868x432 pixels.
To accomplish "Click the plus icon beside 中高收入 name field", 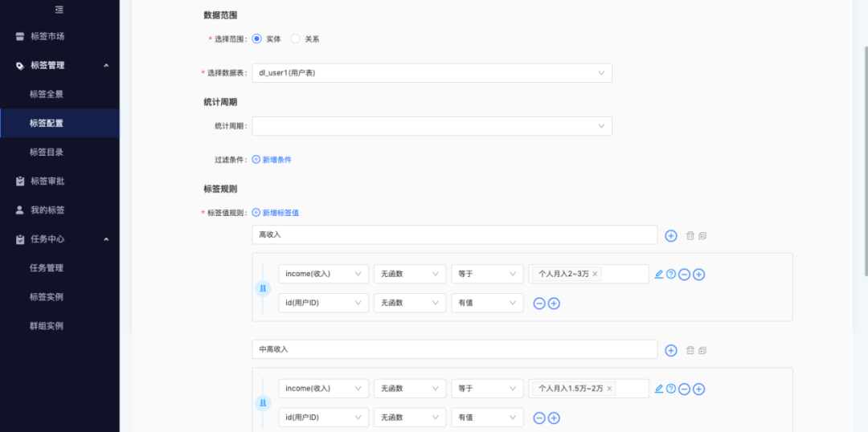I will 671,350.
